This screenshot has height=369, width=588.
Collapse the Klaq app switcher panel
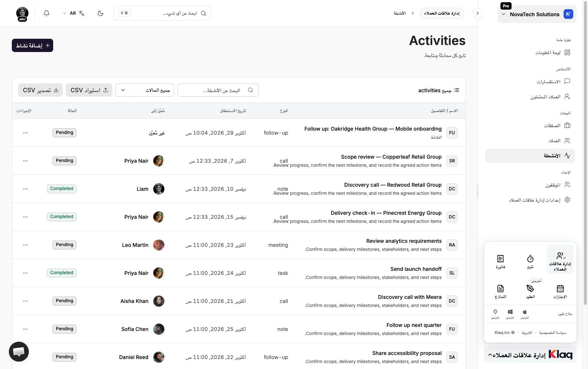(x=530, y=355)
